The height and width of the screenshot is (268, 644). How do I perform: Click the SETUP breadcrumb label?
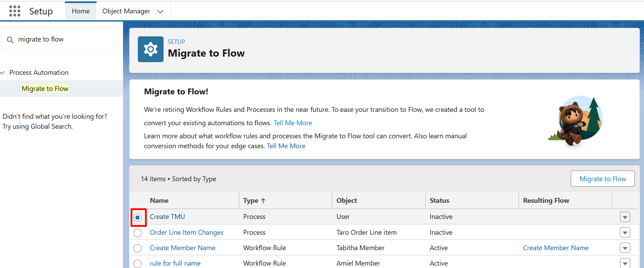[x=176, y=42]
